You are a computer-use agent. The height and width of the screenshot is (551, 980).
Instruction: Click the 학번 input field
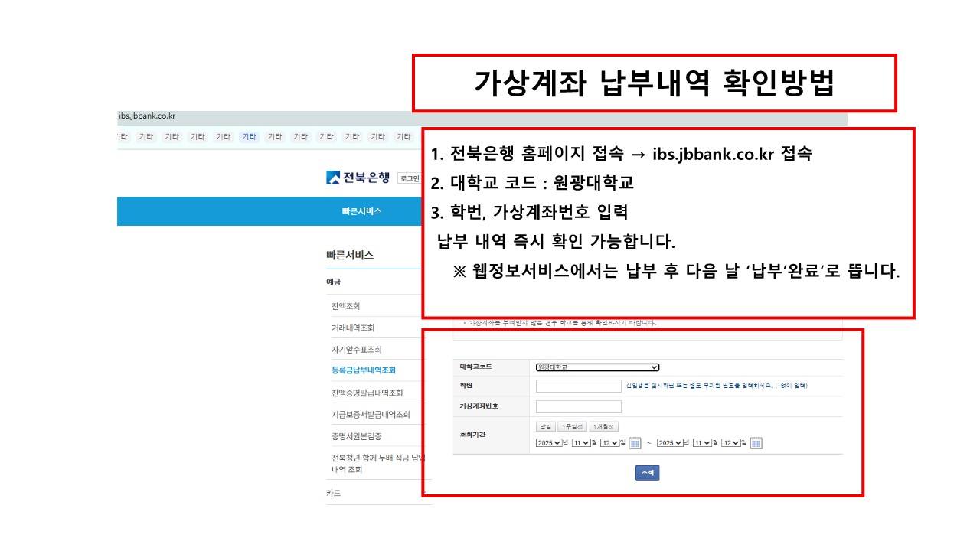pyautogui.click(x=578, y=386)
